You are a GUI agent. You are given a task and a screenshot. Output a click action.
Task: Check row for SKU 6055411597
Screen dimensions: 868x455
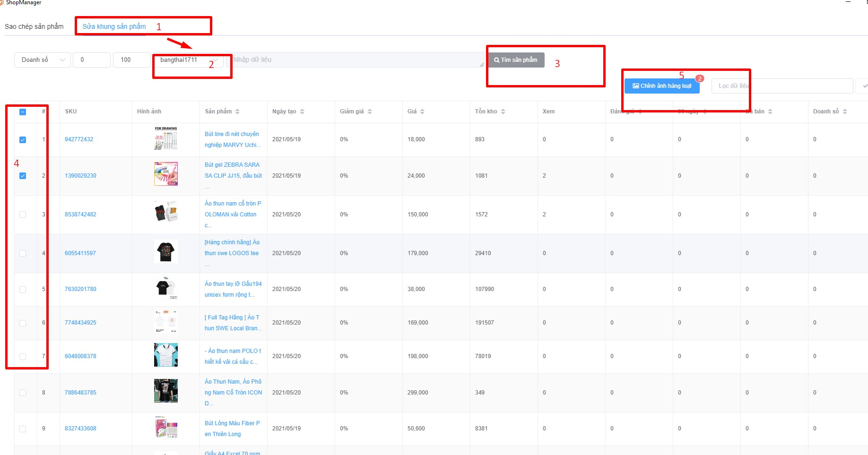23,253
